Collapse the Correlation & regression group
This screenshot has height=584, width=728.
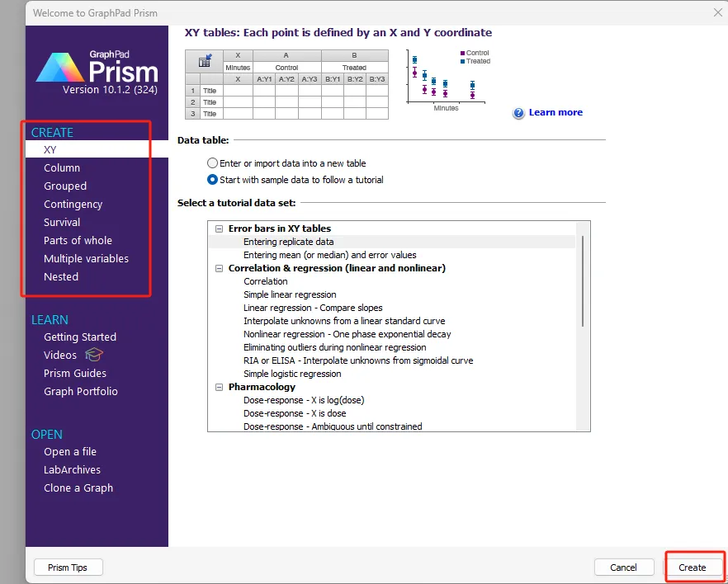pos(220,268)
